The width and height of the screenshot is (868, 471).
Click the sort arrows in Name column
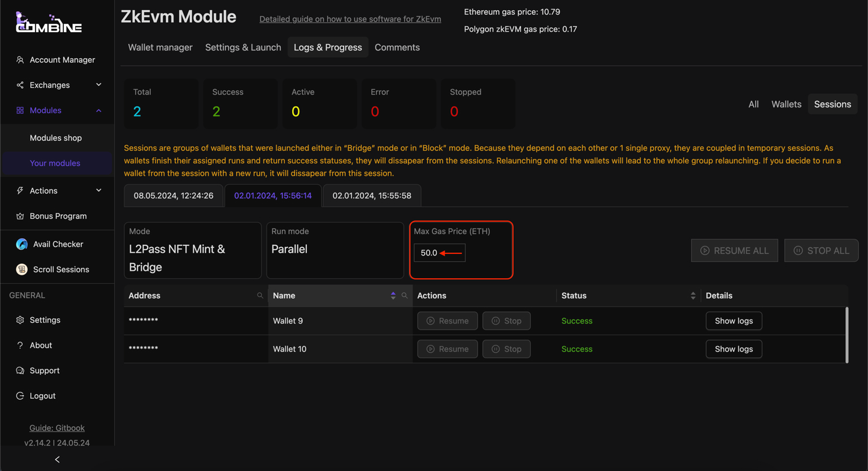(x=393, y=296)
